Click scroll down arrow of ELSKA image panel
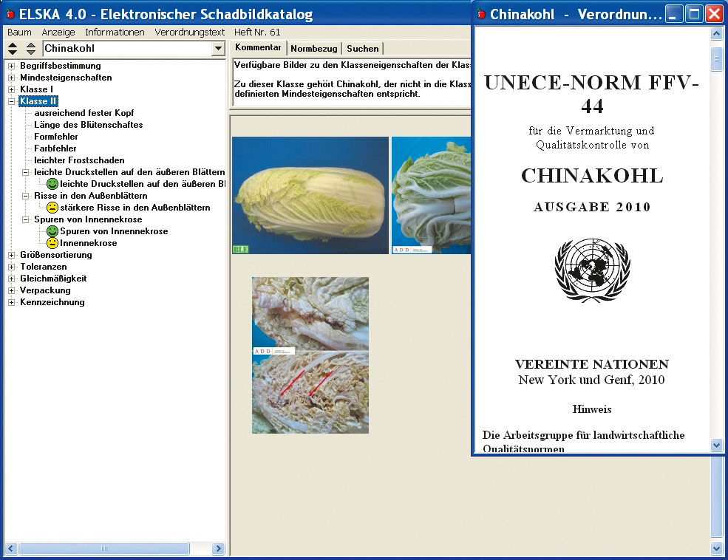Screen dimensions: 728x560 716,548
